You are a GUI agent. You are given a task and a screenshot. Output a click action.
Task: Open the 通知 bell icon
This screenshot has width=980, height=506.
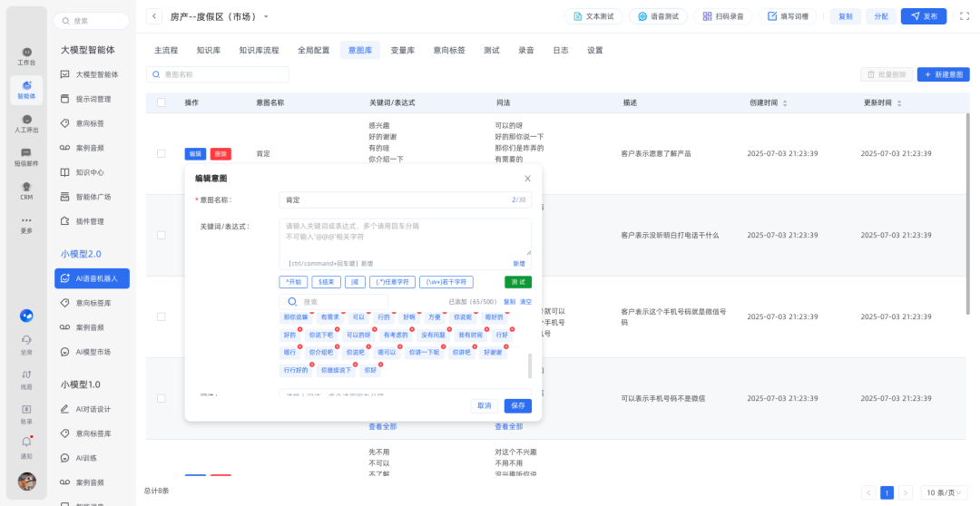pos(26,443)
